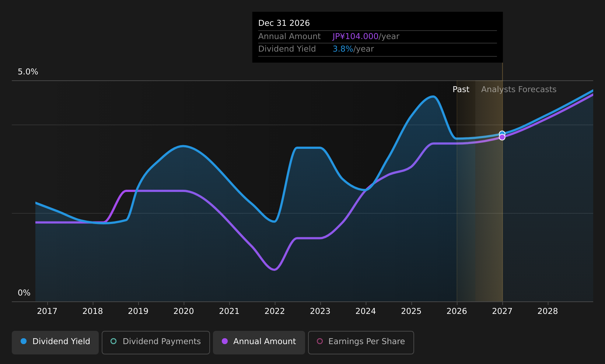Click the purple Annual Amount marker at 2027
605x364 pixels.
click(x=502, y=137)
